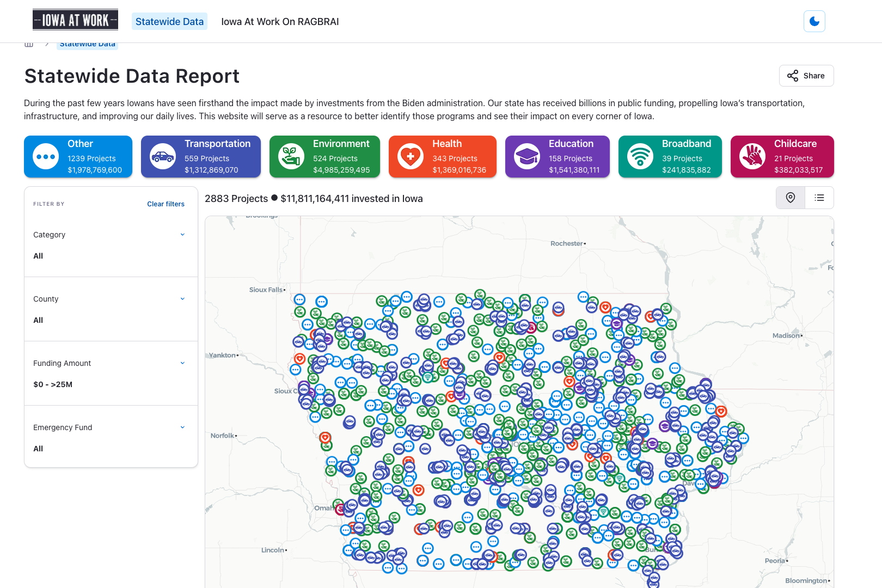Screen dimensions: 882x588
Task: Select the Education graduation cap card
Action: (557, 157)
